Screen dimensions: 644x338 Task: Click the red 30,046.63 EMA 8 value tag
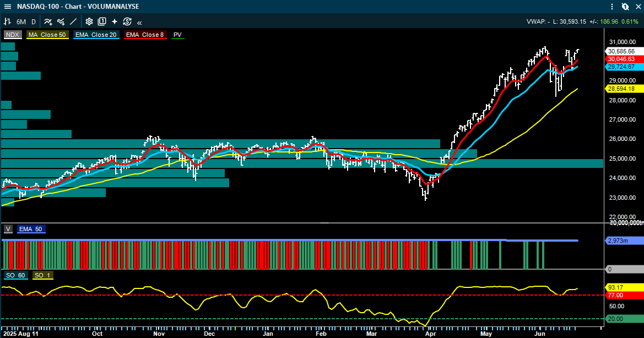624,59
